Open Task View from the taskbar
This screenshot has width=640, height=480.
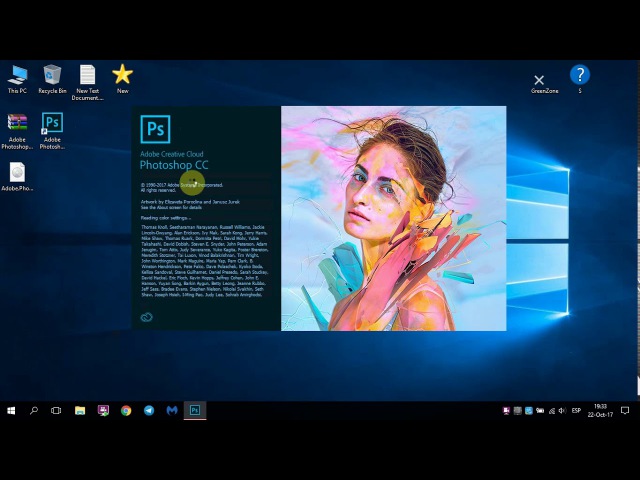[56, 411]
